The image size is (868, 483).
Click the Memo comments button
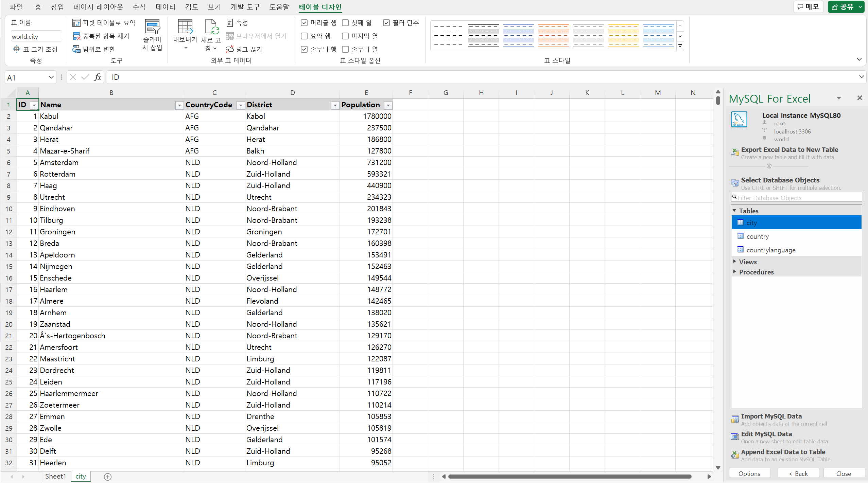(x=808, y=7)
